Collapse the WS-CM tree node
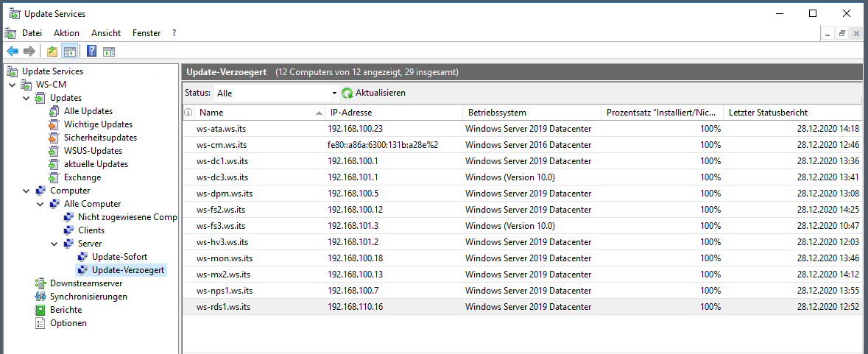Image resolution: width=868 pixels, height=354 pixels. pyautogui.click(x=13, y=85)
